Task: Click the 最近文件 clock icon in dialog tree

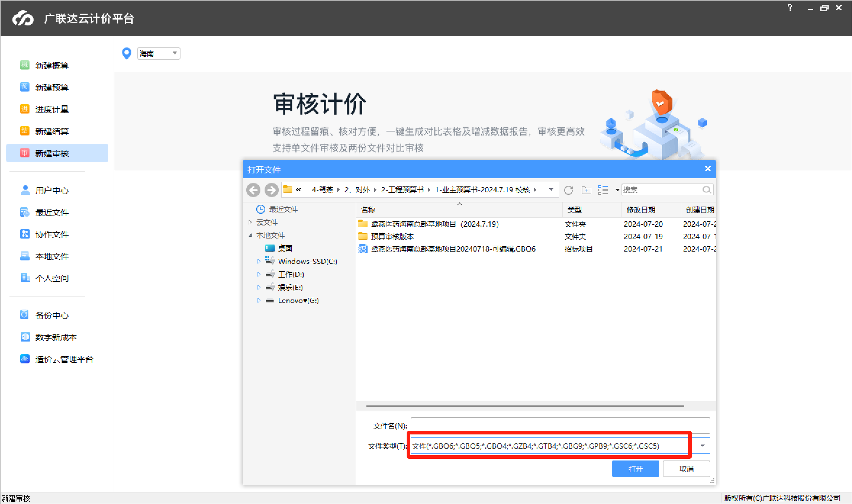Action: [x=260, y=209]
